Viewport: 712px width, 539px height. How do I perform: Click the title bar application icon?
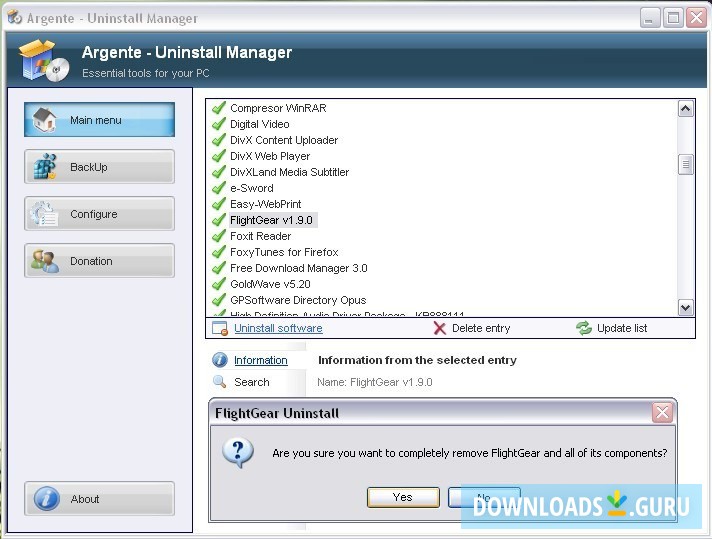[x=15, y=17]
